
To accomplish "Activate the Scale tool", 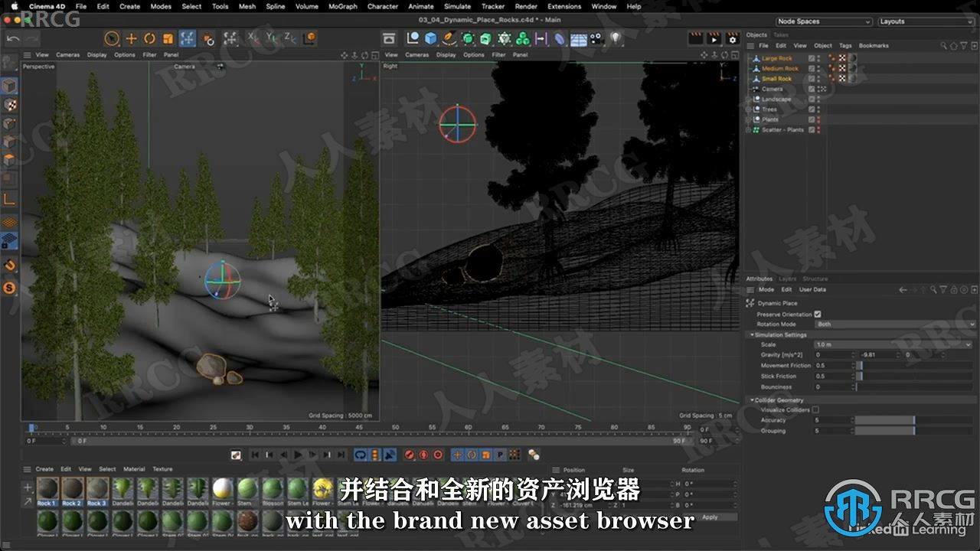I will [x=168, y=38].
